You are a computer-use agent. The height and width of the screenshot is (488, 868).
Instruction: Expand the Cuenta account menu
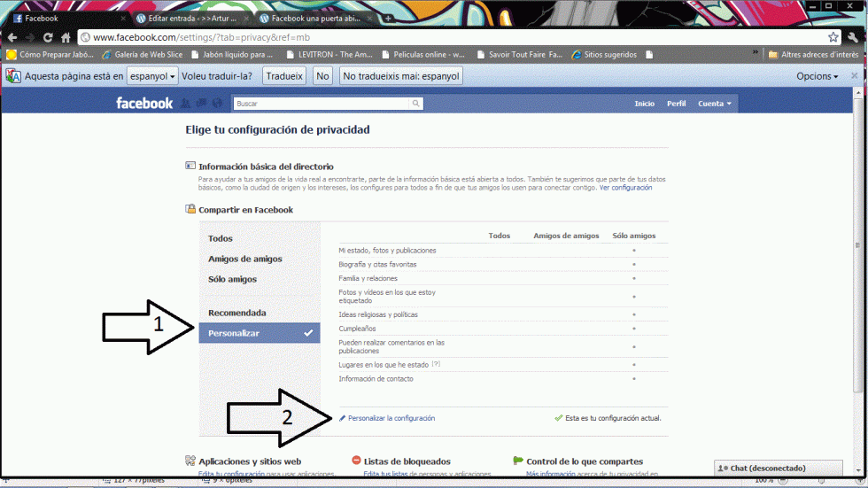pyautogui.click(x=716, y=104)
